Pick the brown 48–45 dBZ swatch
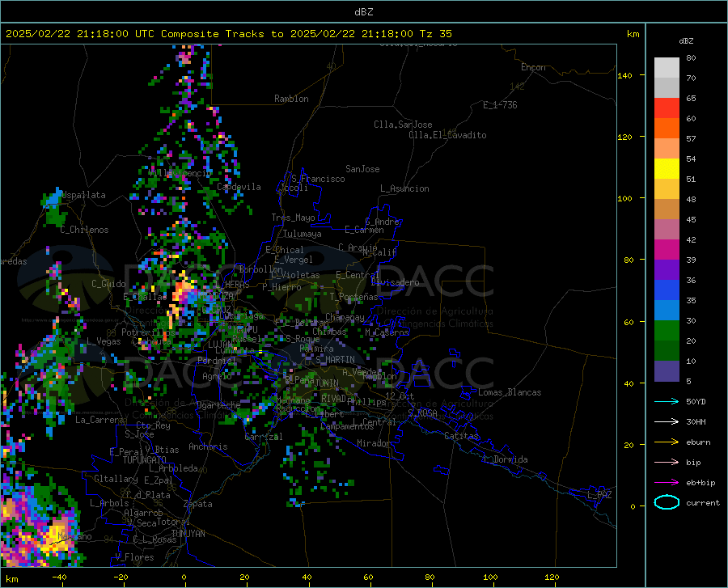 pos(667,209)
